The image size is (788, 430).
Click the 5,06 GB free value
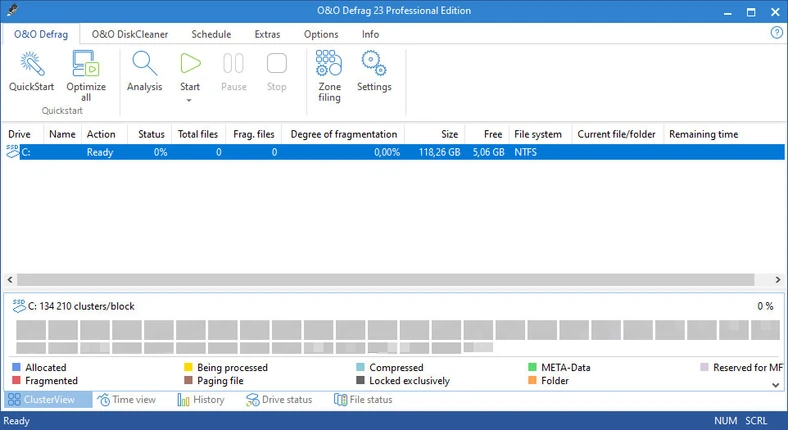(x=488, y=152)
